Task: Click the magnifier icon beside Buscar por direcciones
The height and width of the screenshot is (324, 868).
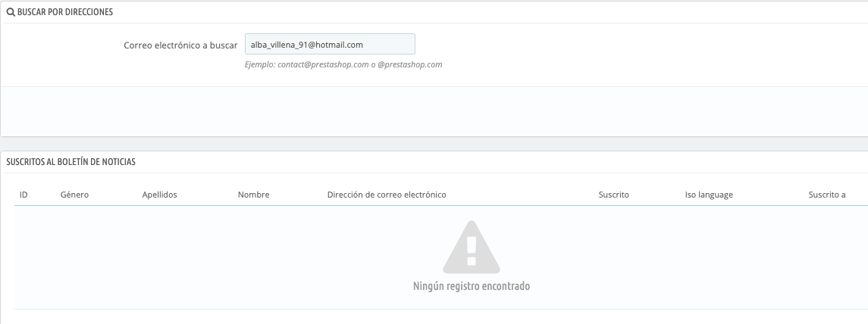Action: coord(11,11)
